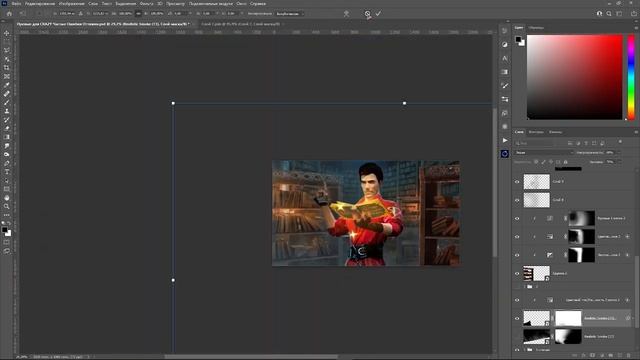Click the canvas horizontal scrollbar

(251, 357)
